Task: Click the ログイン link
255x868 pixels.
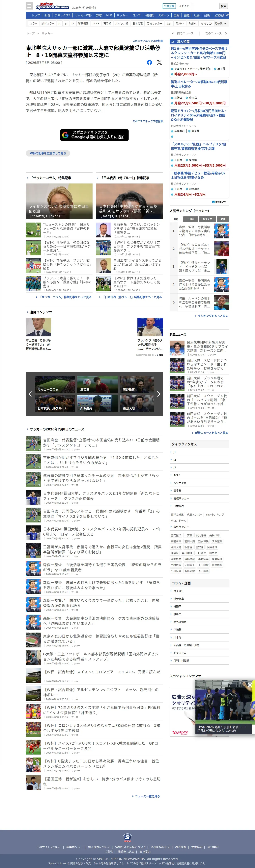Action: [184, 6]
